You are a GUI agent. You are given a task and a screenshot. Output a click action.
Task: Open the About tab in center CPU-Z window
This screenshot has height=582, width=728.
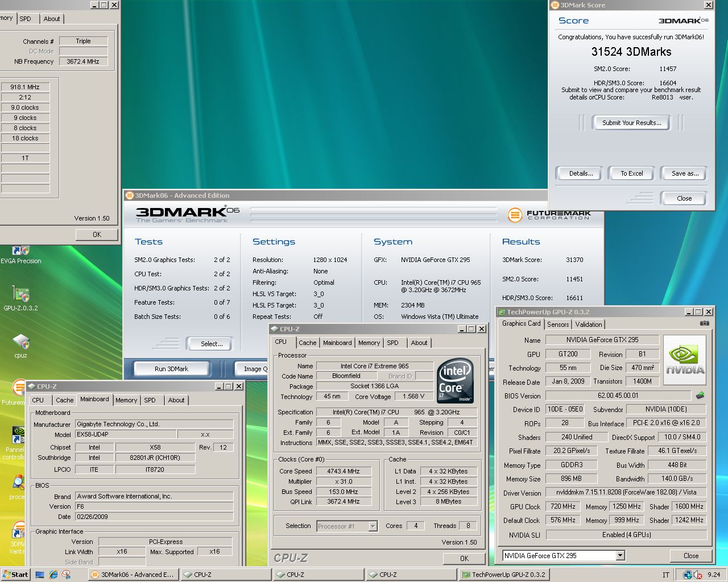click(419, 343)
